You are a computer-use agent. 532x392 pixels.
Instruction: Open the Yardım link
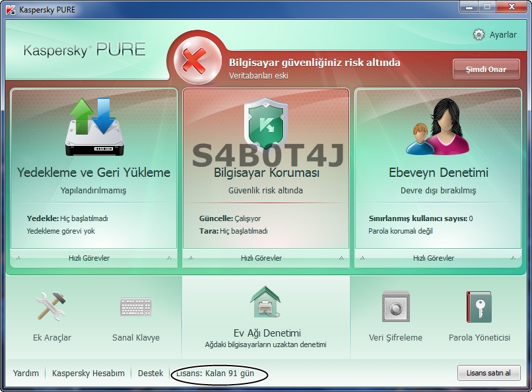click(26, 374)
